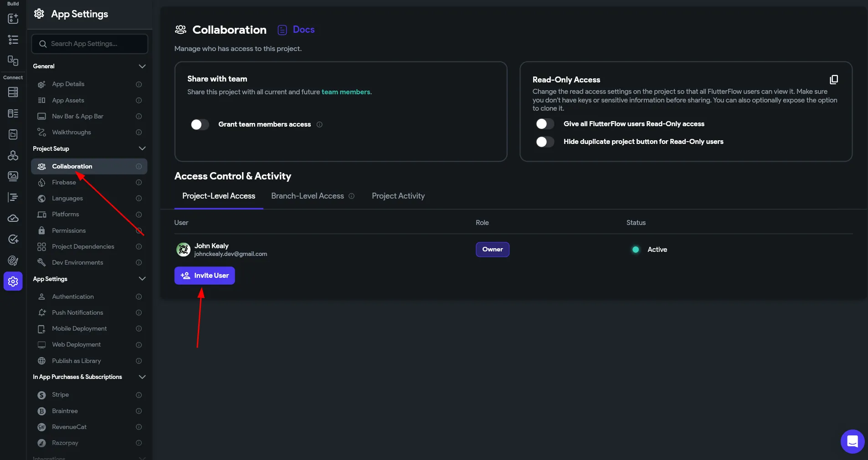
Task: Click the info icon on the Authentication row
Action: pos(139,296)
